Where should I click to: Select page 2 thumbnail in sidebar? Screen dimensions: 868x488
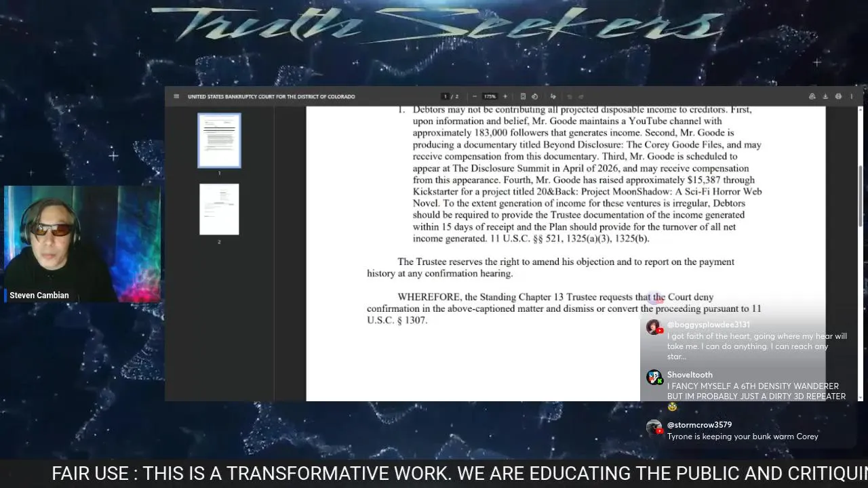219,209
